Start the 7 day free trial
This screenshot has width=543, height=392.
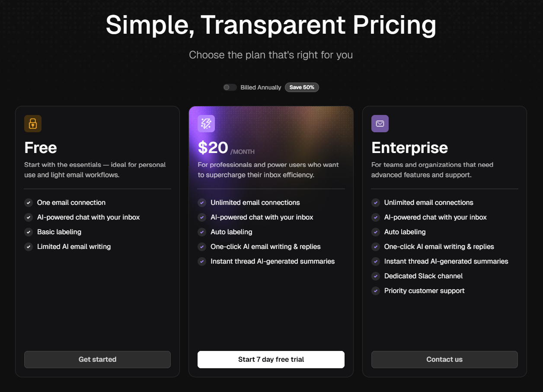pos(271,360)
